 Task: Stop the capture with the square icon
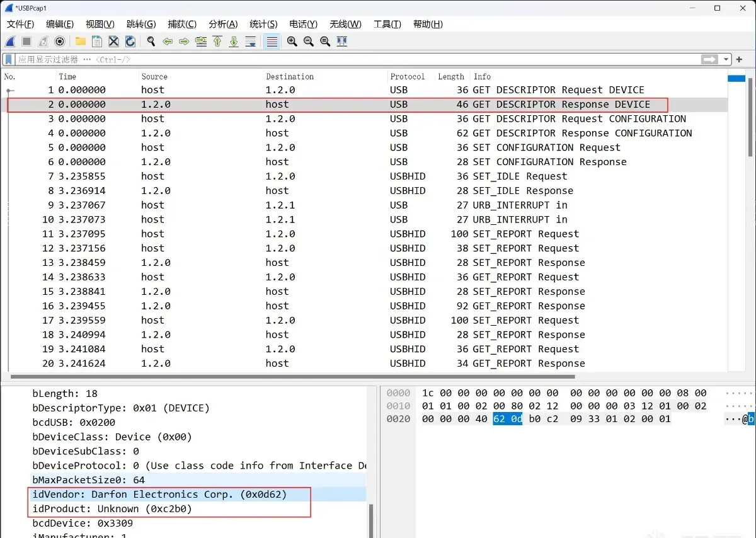coord(26,42)
